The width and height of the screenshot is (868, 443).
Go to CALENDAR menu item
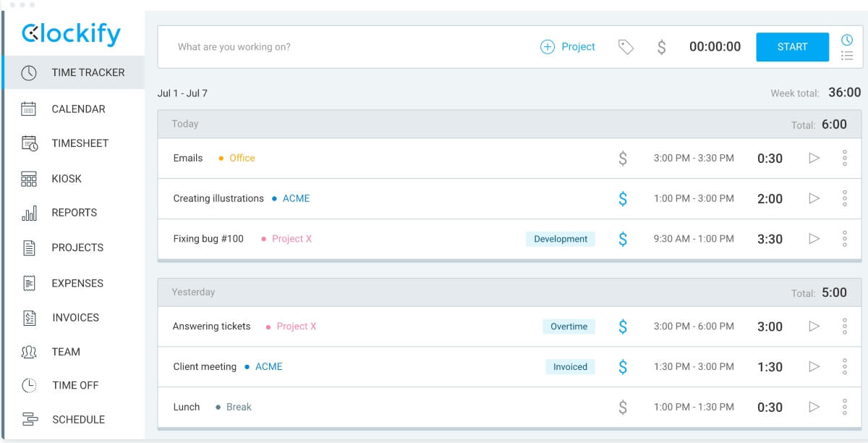tap(79, 109)
